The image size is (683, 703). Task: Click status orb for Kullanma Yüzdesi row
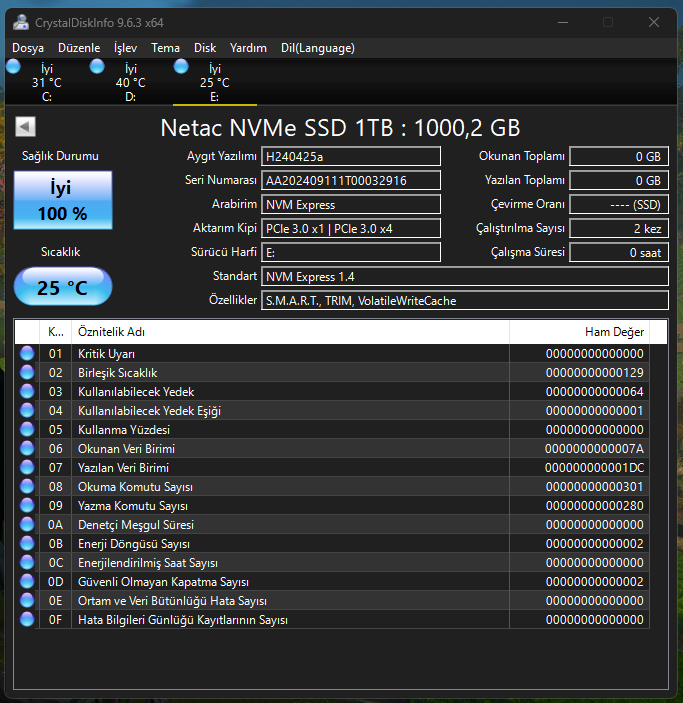27,430
